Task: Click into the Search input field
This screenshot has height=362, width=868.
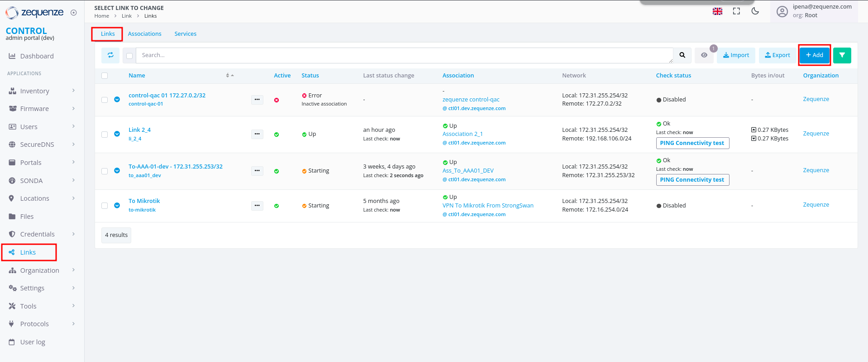Action: point(403,55)
